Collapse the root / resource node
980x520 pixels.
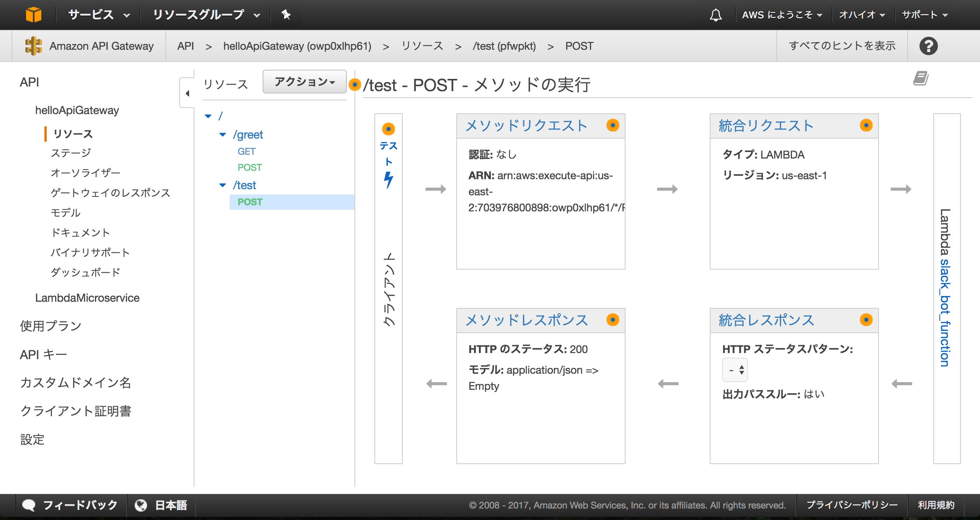[208, 116]
